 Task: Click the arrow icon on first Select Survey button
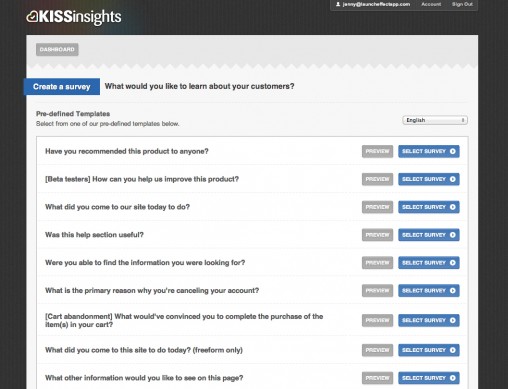(x=453, y=151)
